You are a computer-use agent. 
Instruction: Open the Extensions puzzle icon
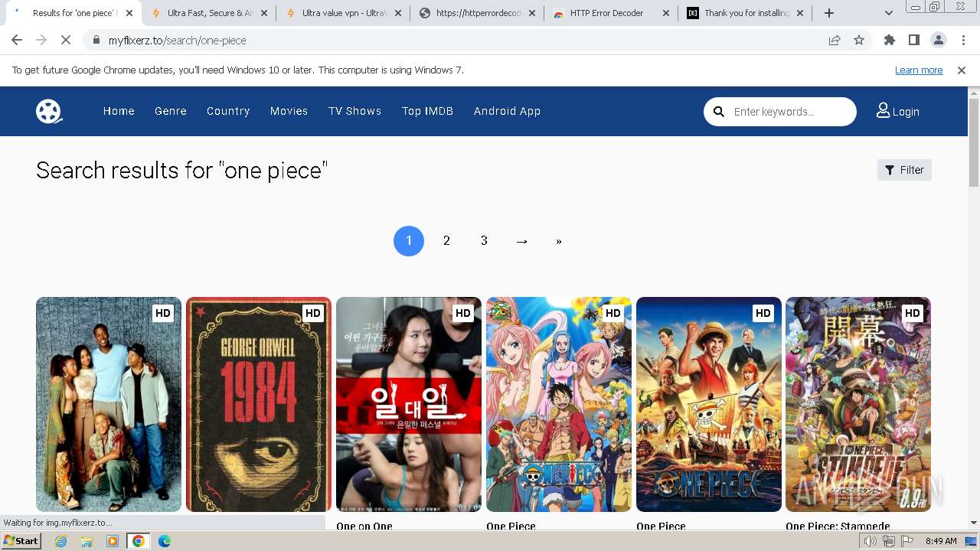click(x=890, y=41)
